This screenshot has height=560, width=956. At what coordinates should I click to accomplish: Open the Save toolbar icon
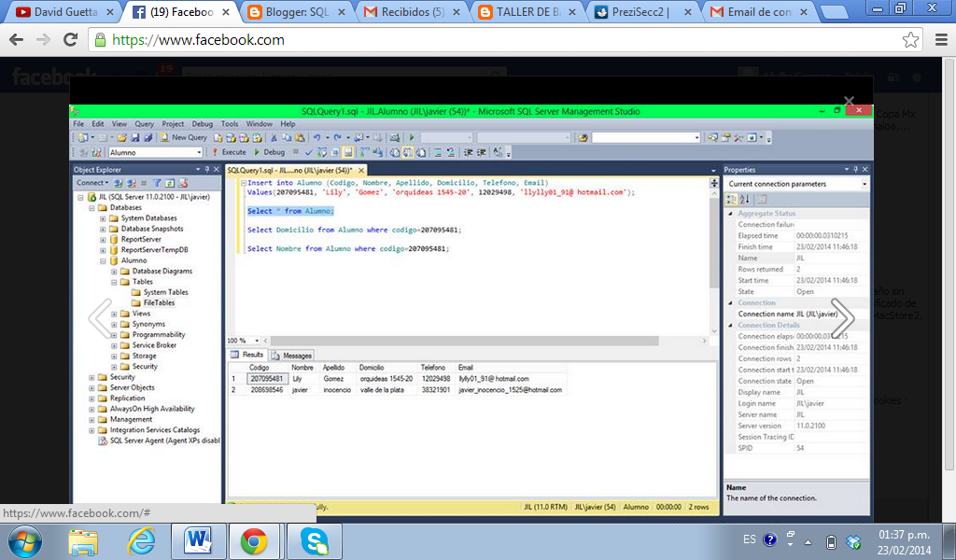click(134, 137)
